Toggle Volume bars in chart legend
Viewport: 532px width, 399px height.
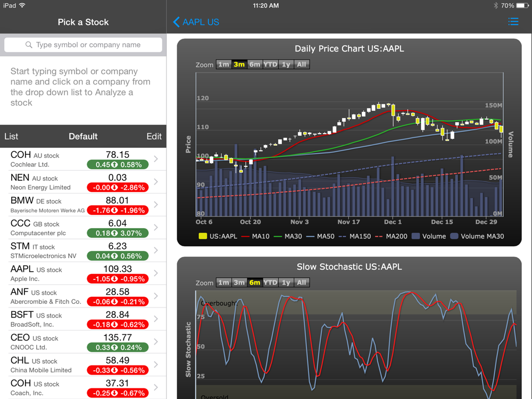tap(429, 236)
